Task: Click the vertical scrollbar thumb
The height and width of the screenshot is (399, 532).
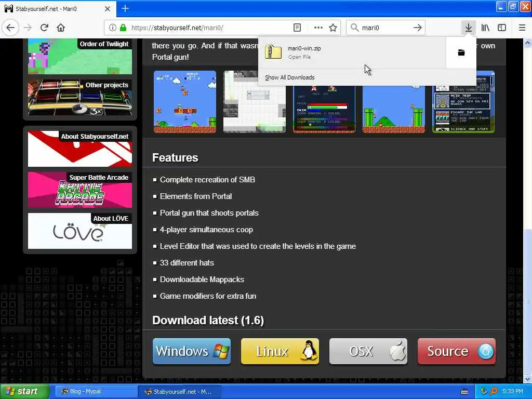Action: point(528,302)
